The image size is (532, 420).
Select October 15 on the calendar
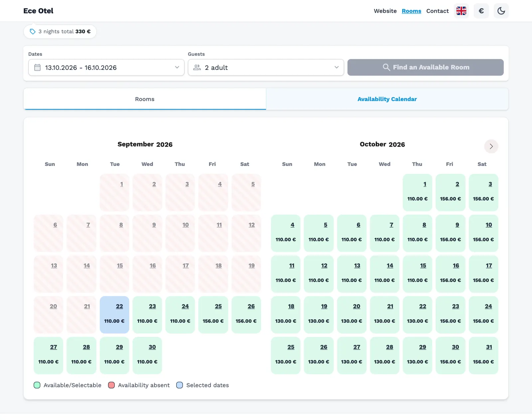coord(417,274)
